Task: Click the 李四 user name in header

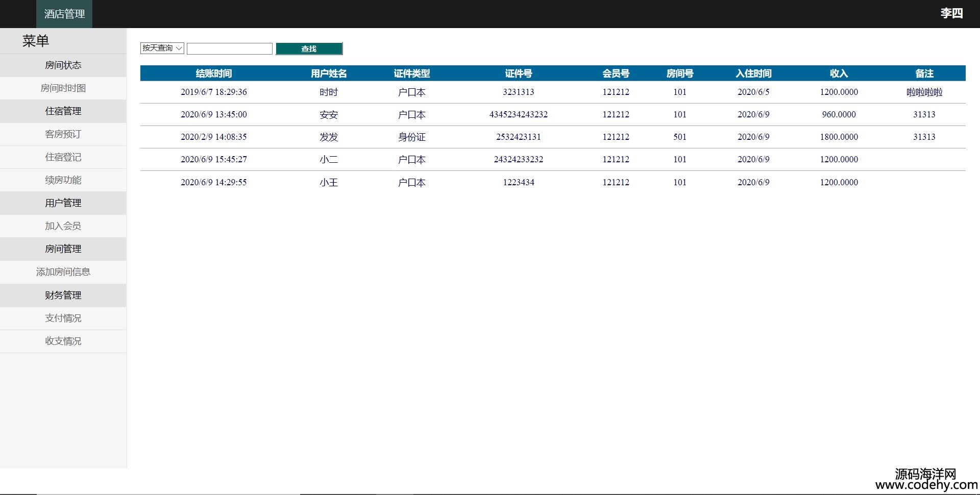Action: pos(951,13)
